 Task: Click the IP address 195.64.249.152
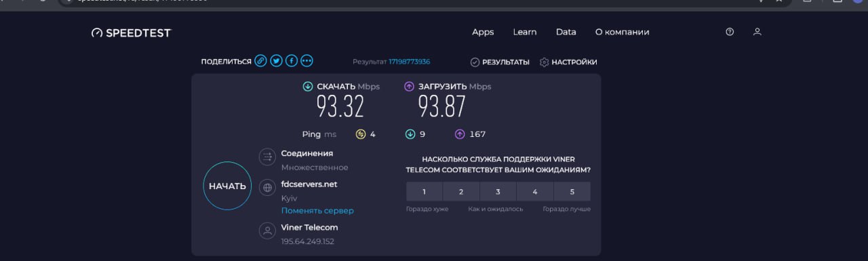point(308,241)
